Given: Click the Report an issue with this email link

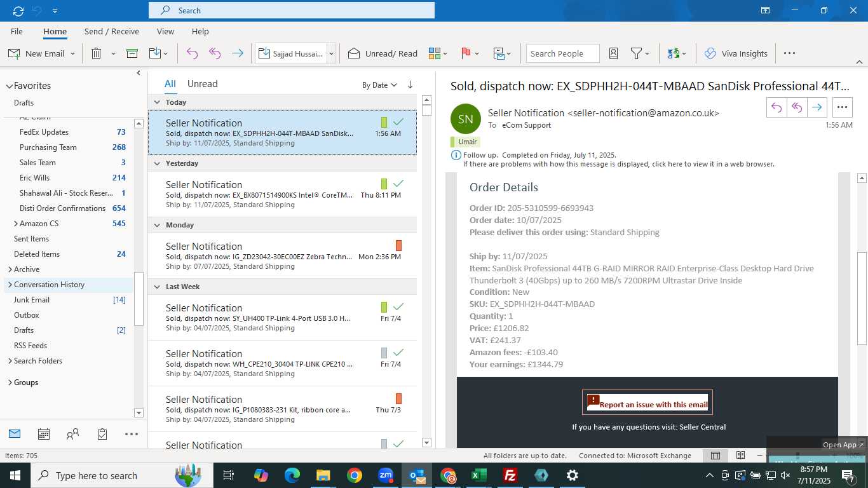Looking at the screenshot, I should click(647, 403).
